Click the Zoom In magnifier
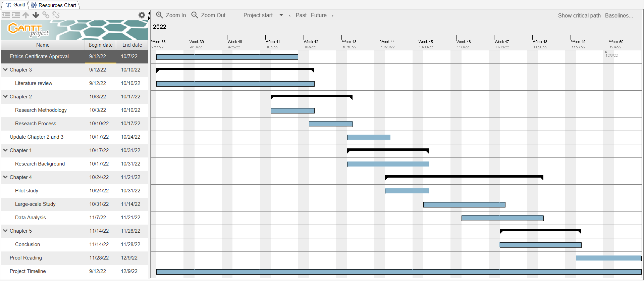 click(171, 15)
